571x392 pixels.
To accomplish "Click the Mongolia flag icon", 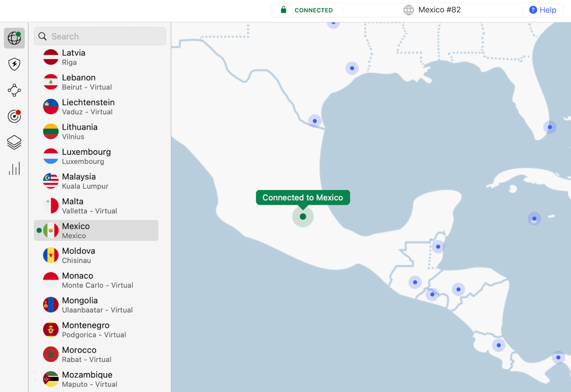I will [x=51, y=305].
